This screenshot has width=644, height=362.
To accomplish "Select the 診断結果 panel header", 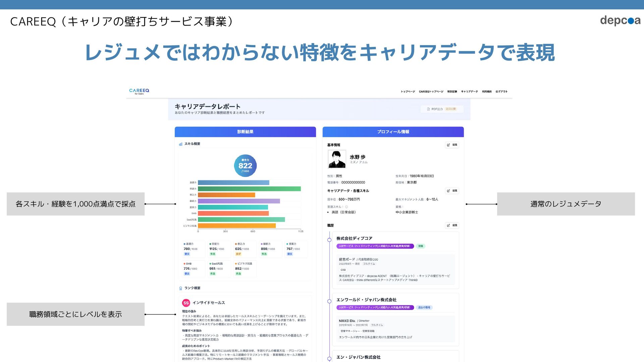I will click(x=245, y=132).
